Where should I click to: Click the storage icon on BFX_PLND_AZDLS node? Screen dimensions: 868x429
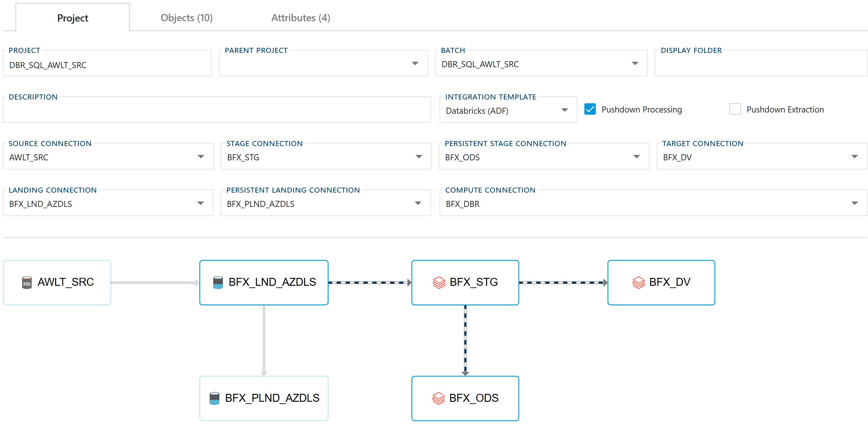pyautogui.click(x=214, y=398)
